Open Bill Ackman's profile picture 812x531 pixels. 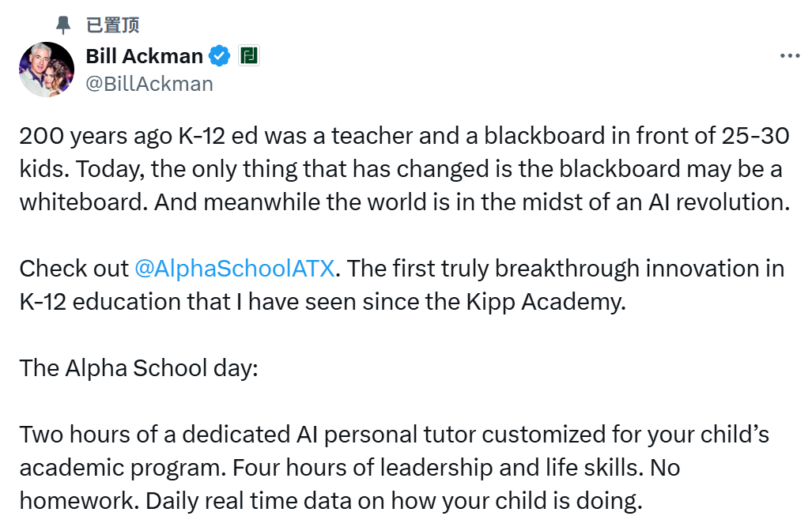click(x=47, y=70)
